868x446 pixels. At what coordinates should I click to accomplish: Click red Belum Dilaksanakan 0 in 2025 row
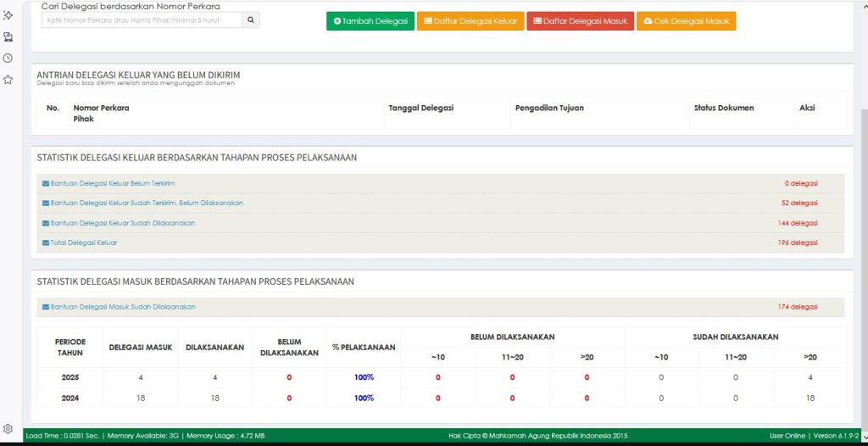point(290,377)
